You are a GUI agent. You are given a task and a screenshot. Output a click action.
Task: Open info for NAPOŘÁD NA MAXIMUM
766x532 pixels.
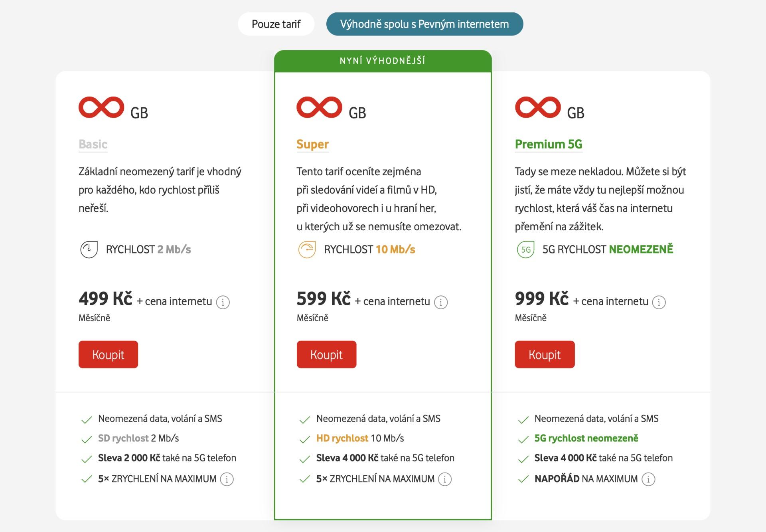(648, 479)
